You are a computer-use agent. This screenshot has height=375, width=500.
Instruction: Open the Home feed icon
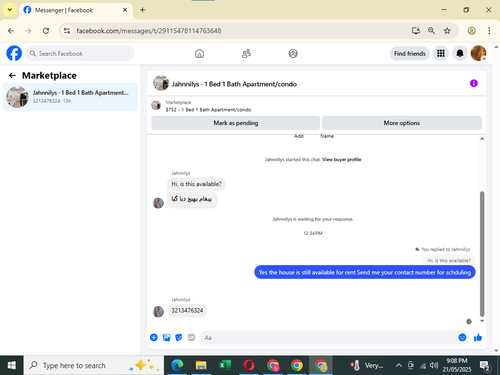point(199,53)
